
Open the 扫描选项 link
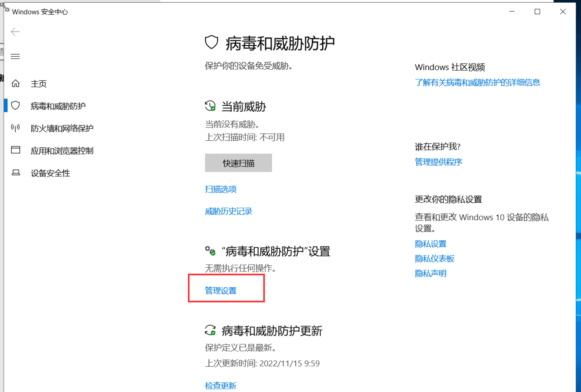[x=220, y=189]
